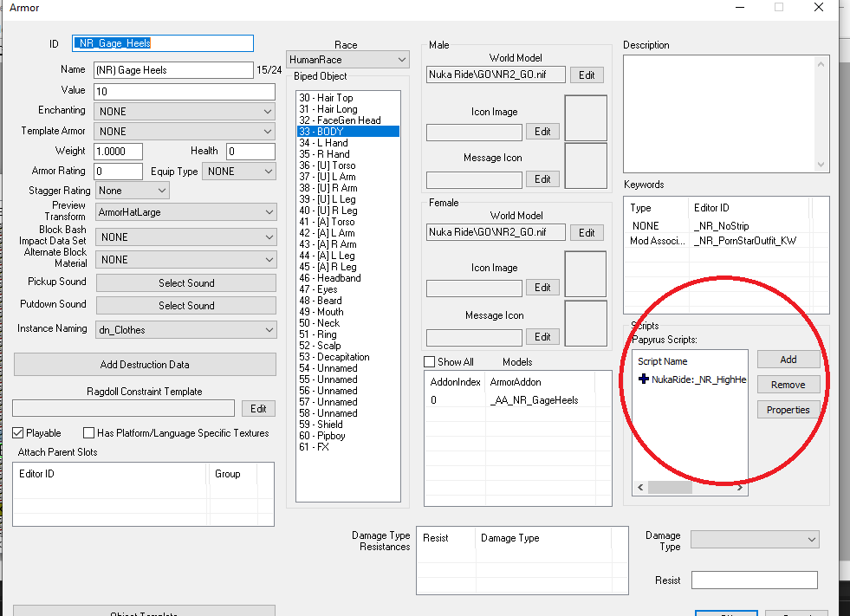This screenshot has height=616, width=850.
Task: Click the Value field showing 10
Action: pyautogui.click(x=185, y=92)
